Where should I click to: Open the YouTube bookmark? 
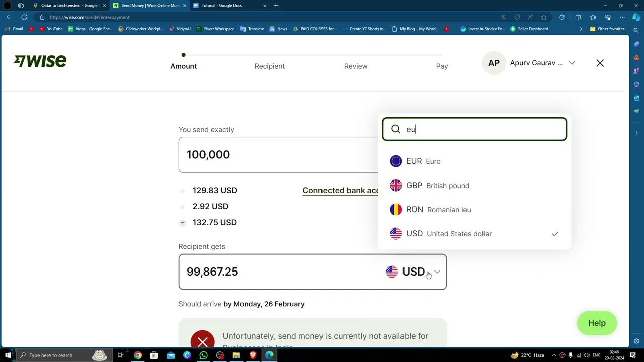point(51,29)
